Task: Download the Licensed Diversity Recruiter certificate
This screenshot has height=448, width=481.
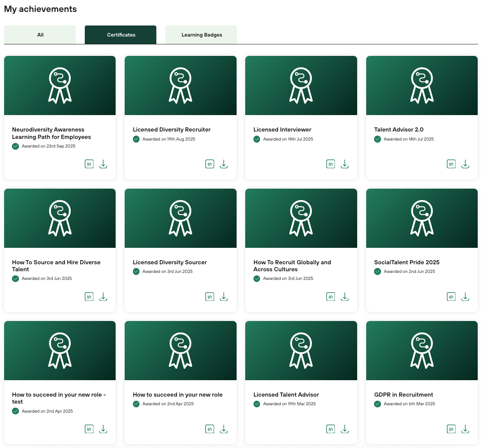Action: pyautogui.click(x=224, y=164)
